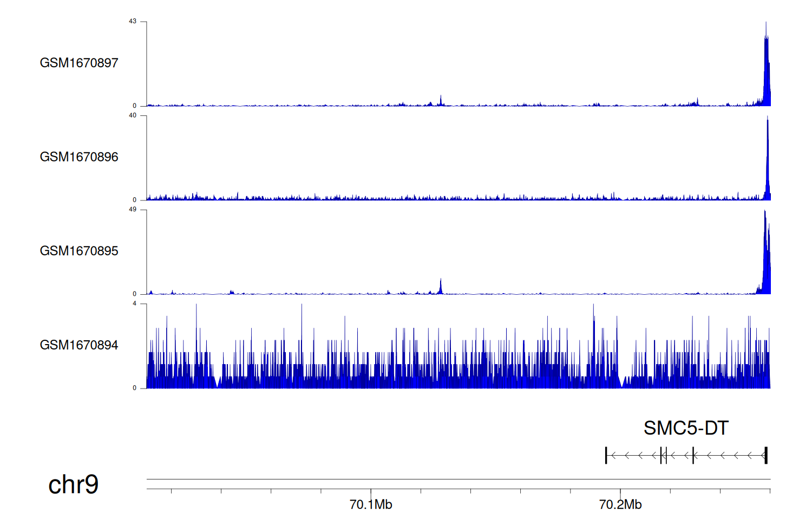The image size is (812, 531).
Task: Click the SMC5-DT gene name
Action: [x=685, y=428]
